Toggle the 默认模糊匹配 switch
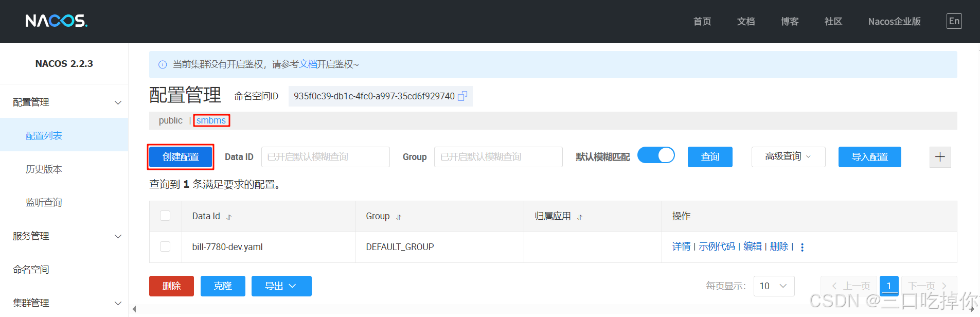 [x=656, y=155]
